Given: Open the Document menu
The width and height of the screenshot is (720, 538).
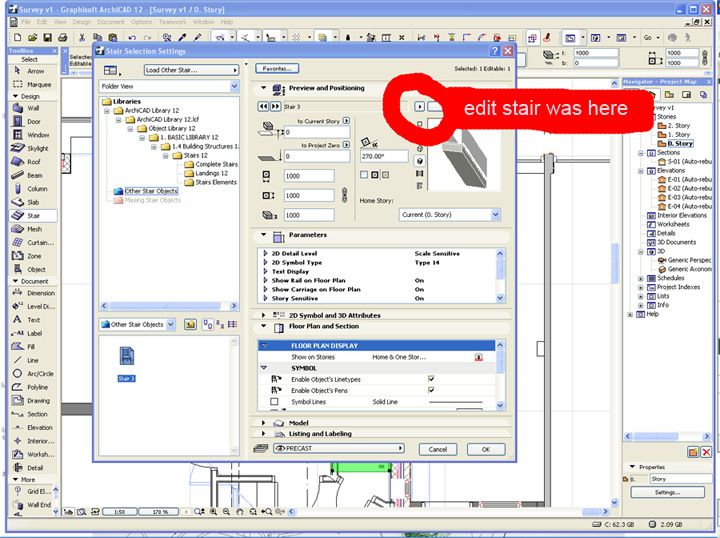Looking at the screenshot, I should click(x=111, y=22).
